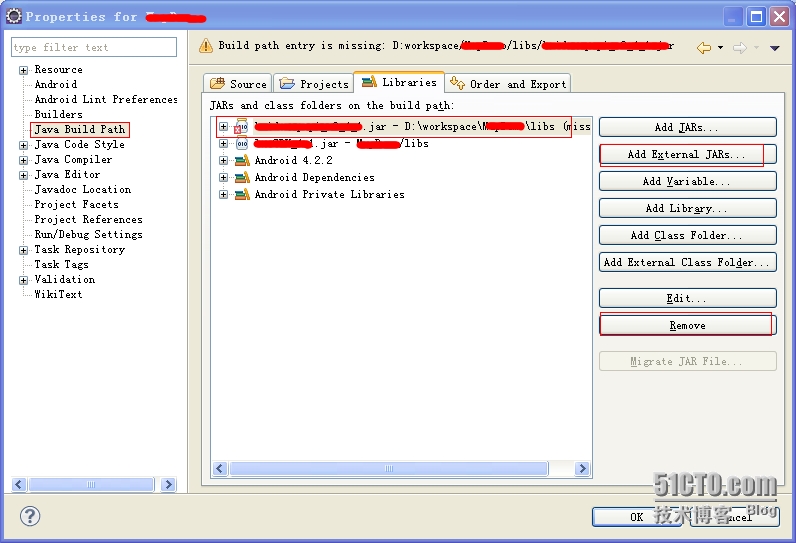Viewport: 796px width, 543px height.
Task: Click the Add JARs button
Action: pos(687,127)
